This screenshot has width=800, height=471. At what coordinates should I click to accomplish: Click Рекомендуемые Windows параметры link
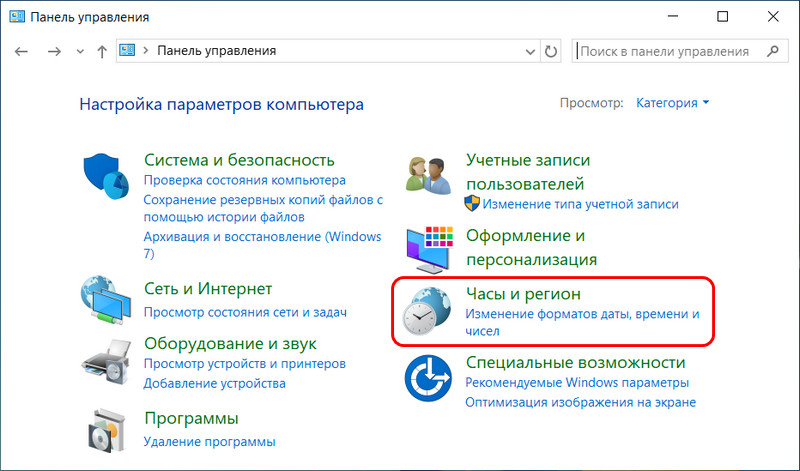click(x=577, y=382)
